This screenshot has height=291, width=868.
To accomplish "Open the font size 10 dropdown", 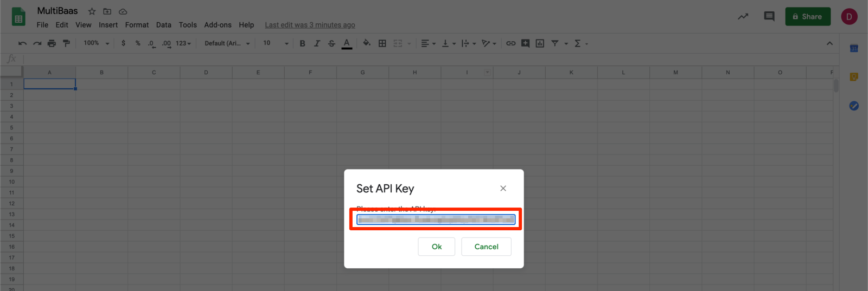I will 276,43.
